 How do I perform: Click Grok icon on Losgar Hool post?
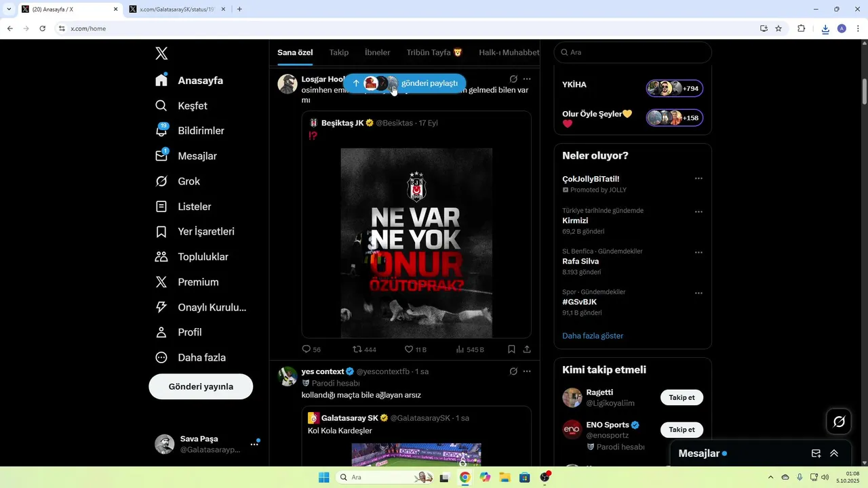point(513,79)
